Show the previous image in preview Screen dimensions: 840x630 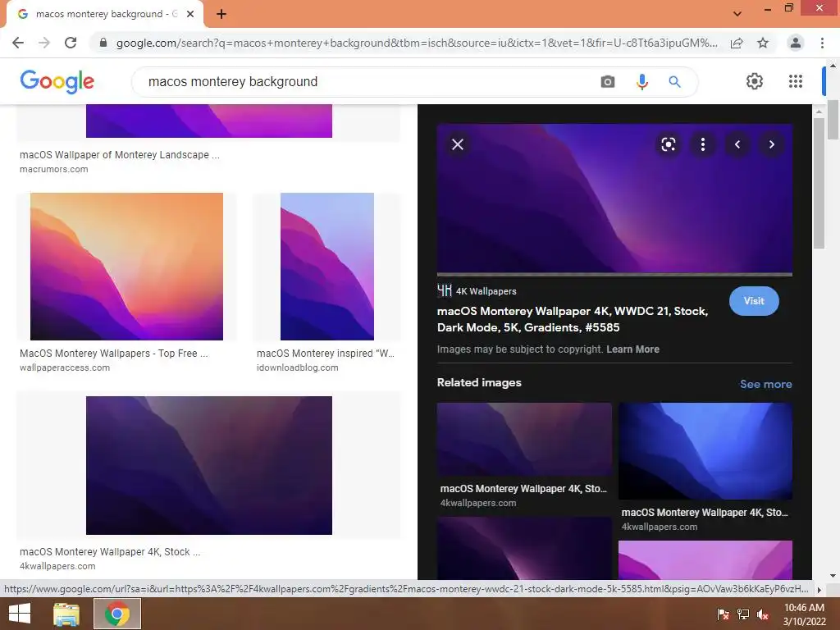737,144
